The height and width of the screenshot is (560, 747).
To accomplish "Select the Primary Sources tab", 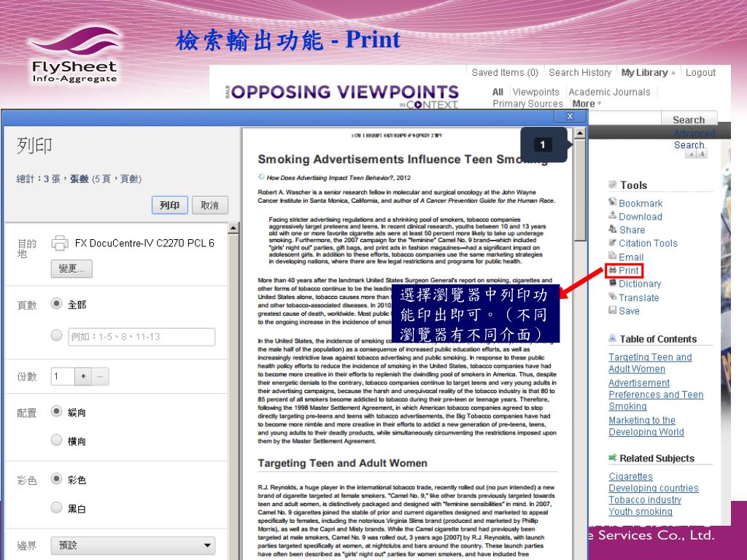I will pyautogui.click(x=527, y=104).
